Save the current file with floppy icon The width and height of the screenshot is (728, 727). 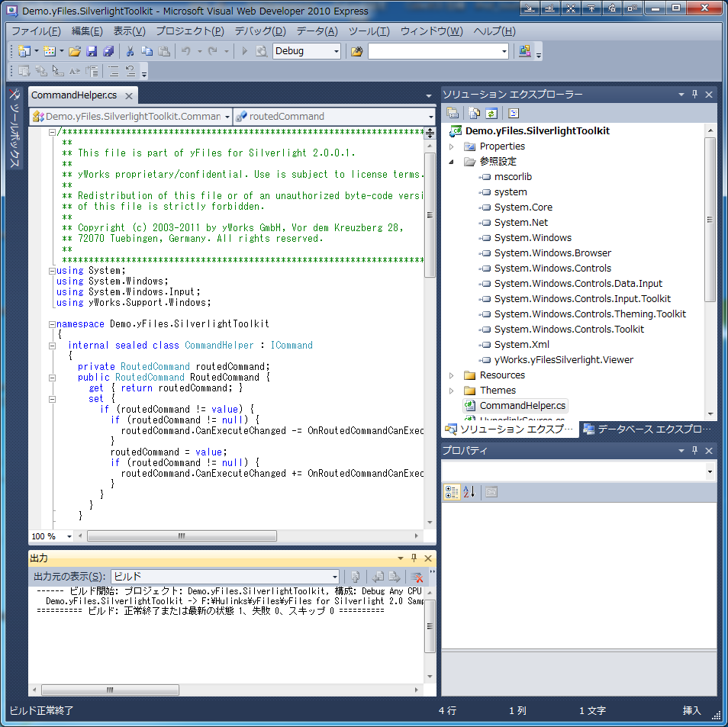click(92, 51)
